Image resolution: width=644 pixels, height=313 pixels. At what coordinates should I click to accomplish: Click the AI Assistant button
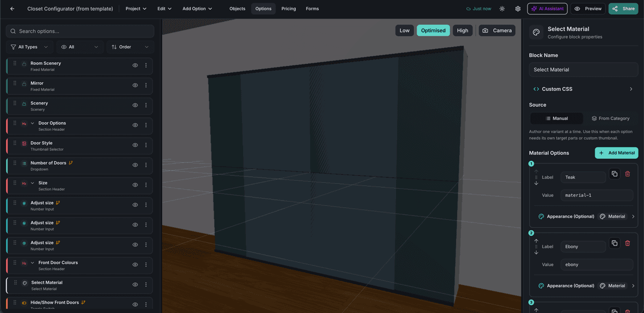(x=547, y=9)
